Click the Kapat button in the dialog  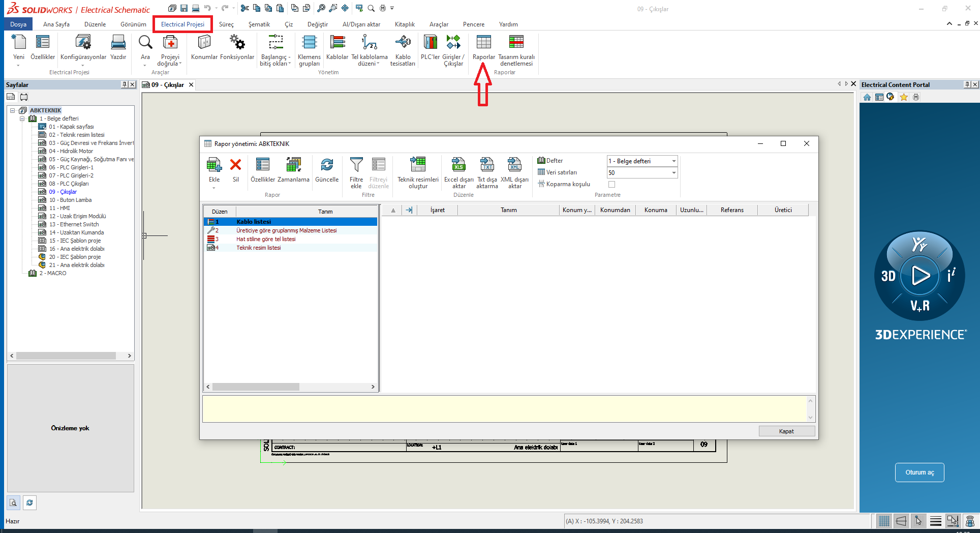pos(786,431)
